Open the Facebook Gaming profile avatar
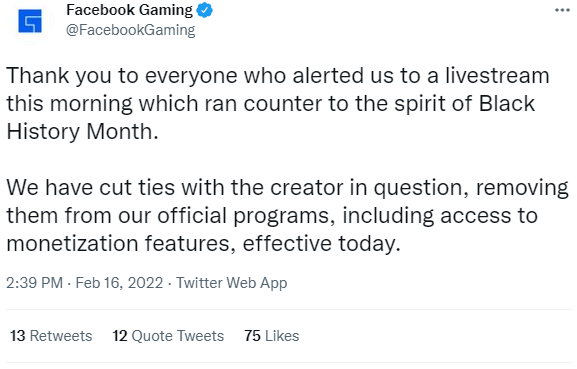The width and height of the screenshot is (577, 369). (x=30, y=21)
